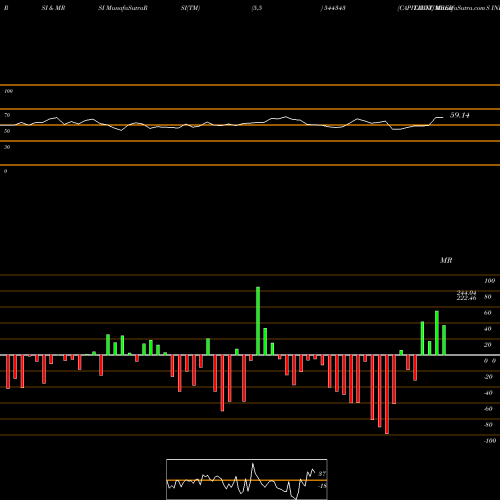Click the RSI value 59.14 label
This screenshot has width=500, height=500.
tap(460, 115)
